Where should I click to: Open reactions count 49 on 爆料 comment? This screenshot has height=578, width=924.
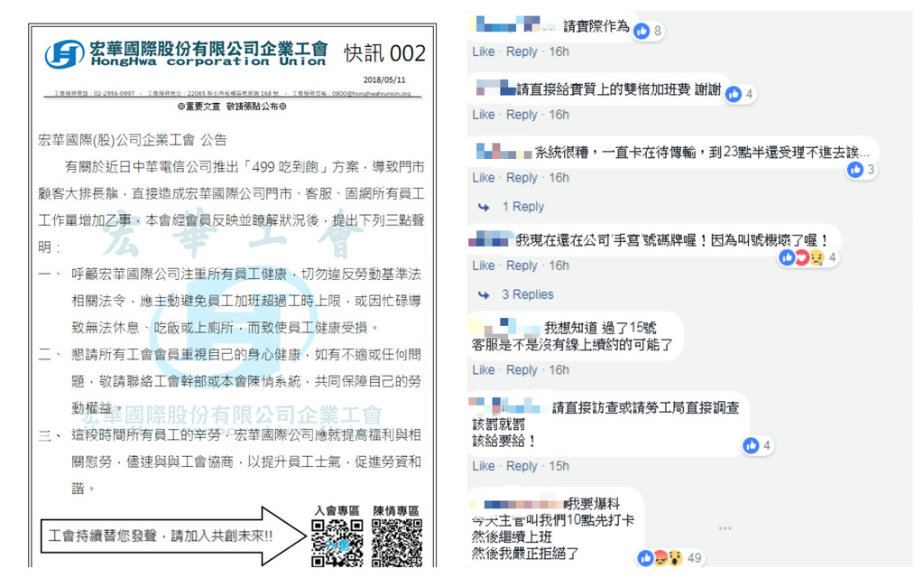670,558
